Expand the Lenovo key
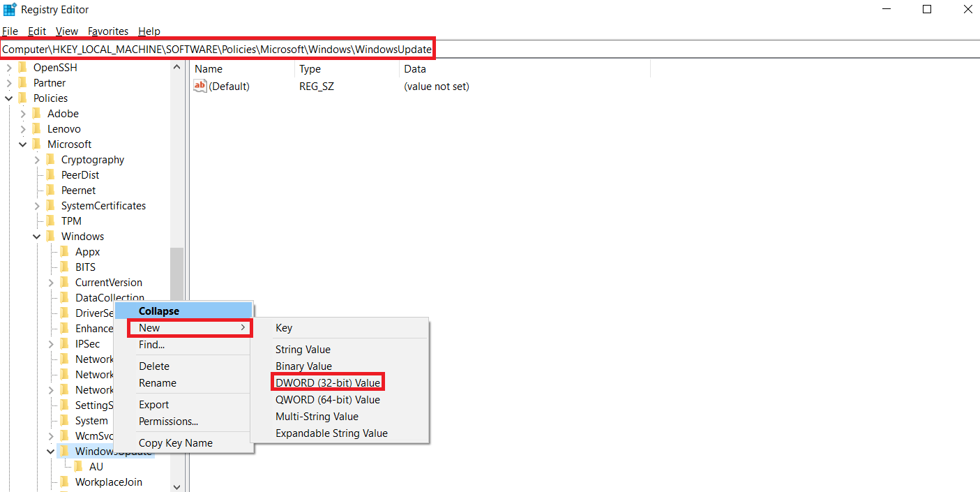The image size is (980, 492). click(23, 129)
